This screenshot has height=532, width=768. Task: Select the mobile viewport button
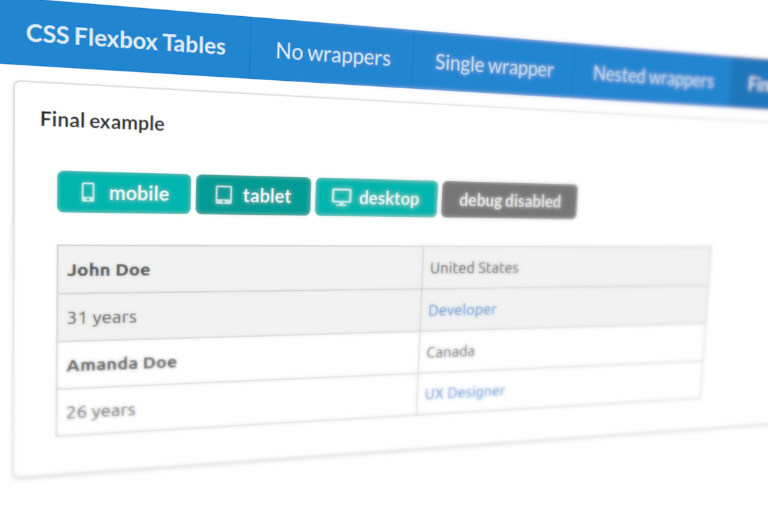[123, 193]
